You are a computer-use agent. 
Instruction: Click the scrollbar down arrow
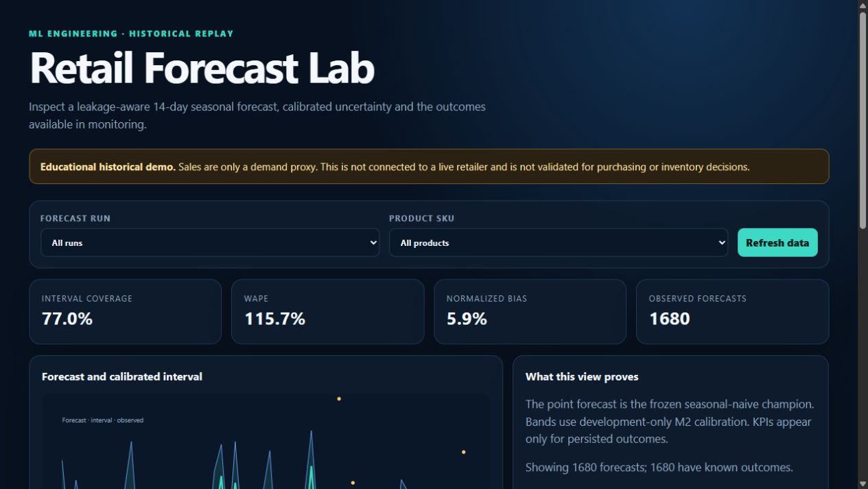coord(863,484)
